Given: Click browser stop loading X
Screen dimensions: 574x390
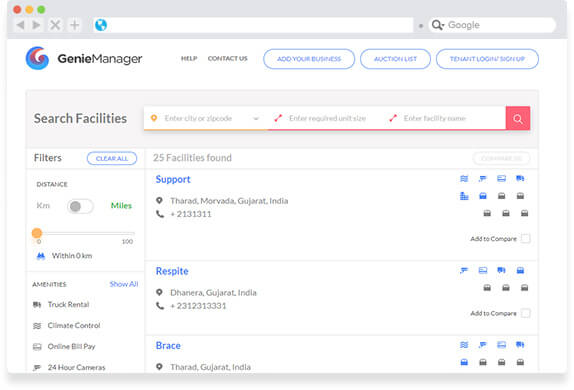Looking at the screenshot, I should (x=55, y=25).
